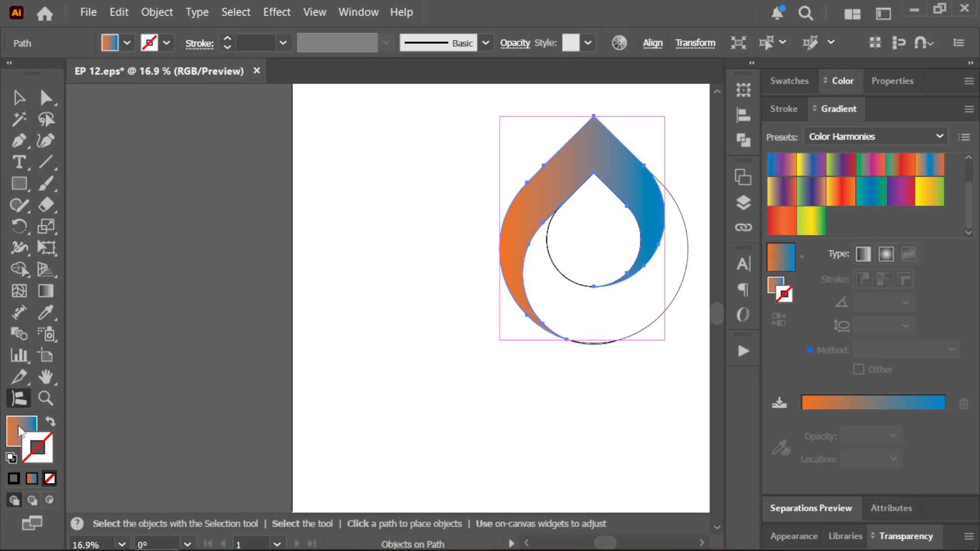Select the Type tool
This screenshot has height=551, width=980.
(19, 162)
